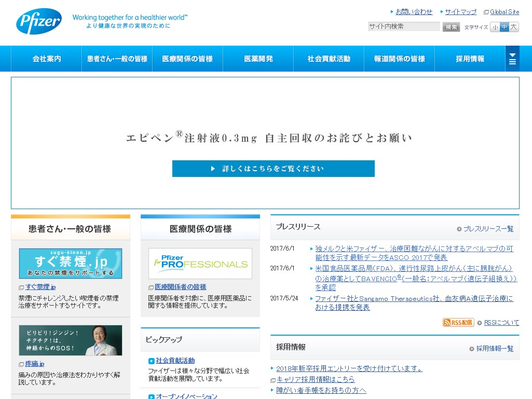Open the 障がい者手帳をお持ちの方へ link
Screen dimensions: 532x399
(x=321, y=390)
